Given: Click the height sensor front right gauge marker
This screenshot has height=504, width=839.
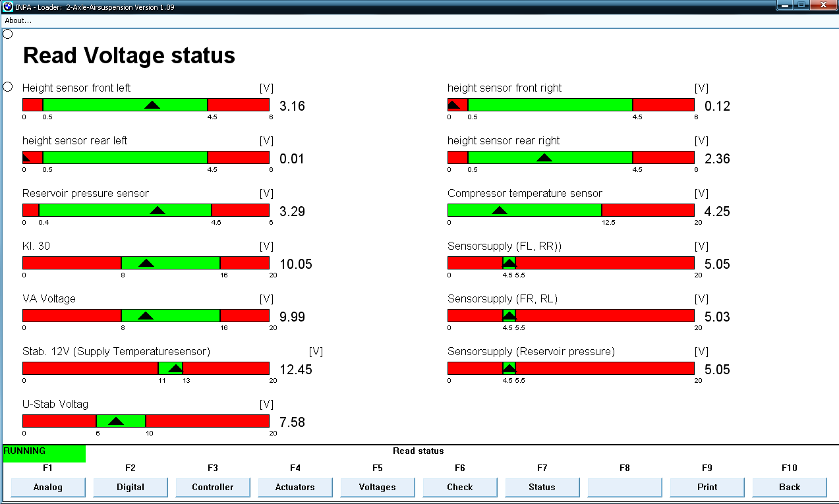Looking at the screenshot, I should pos(453,105).
